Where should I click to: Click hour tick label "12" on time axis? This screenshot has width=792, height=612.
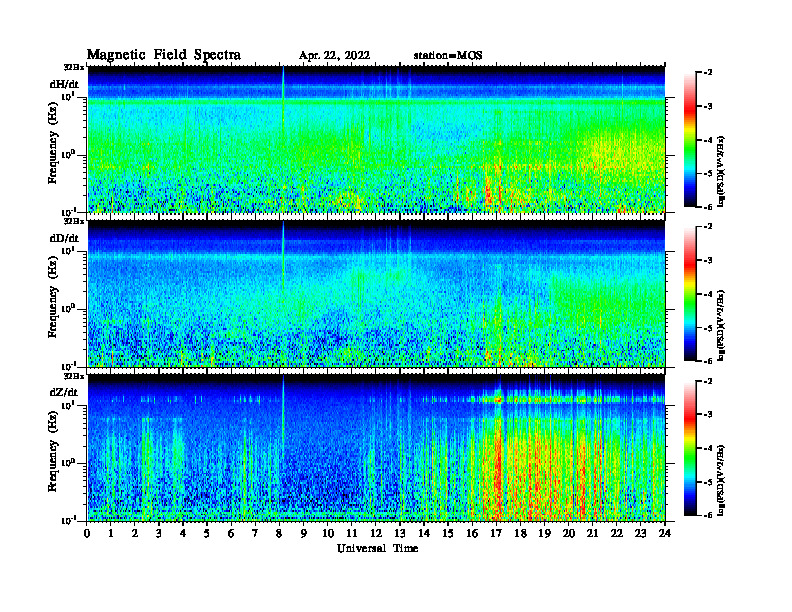pyautogui.click(x=376, y=533)
